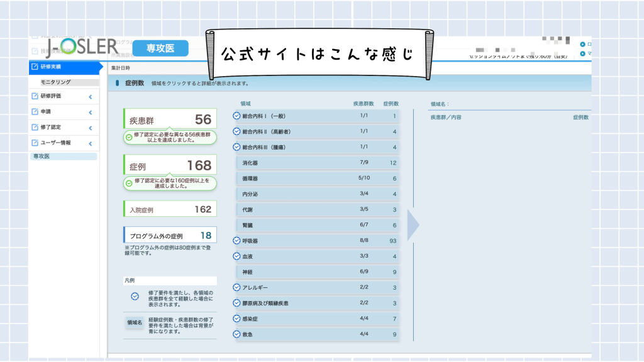Click the top blue circular play icon
Screen dimensions: 644x362
pyautogui.click(x=582, y=45)
